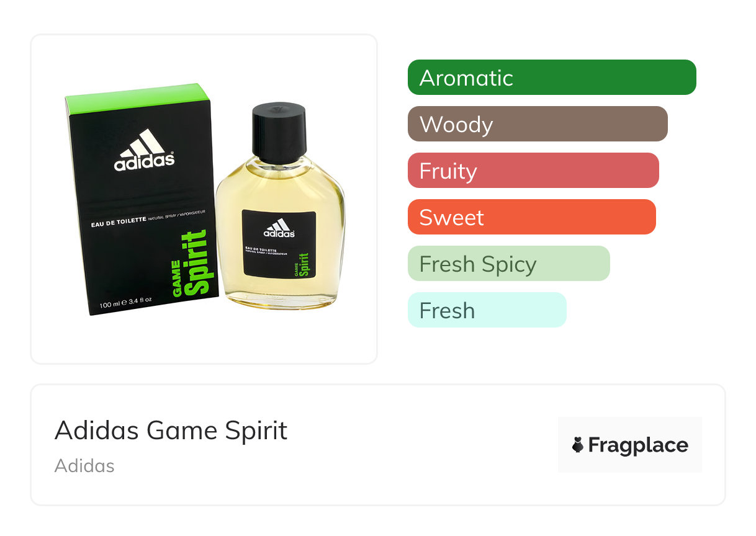
Task: Select the Aromatic accord bar
Action: (552, 78)
